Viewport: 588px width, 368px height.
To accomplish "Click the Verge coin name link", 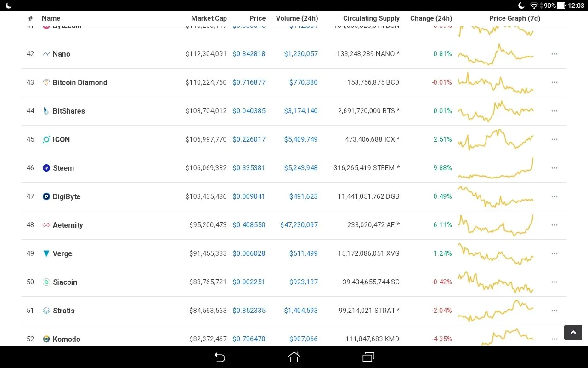I will point(62,253).
